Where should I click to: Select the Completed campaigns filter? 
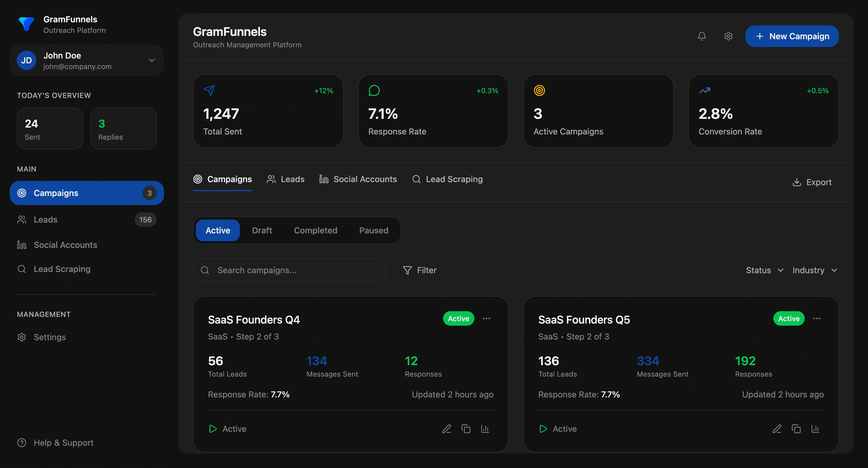click(x=315, y=230)
